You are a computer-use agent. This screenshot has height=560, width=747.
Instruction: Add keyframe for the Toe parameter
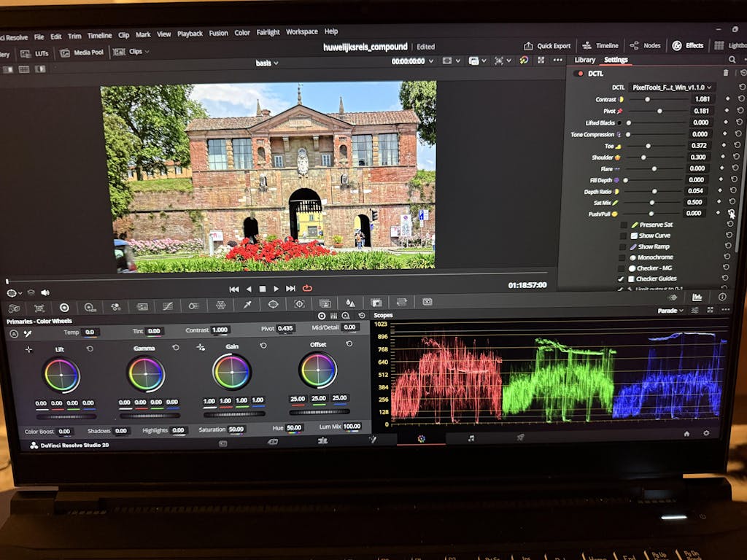[x=726, y=145]
